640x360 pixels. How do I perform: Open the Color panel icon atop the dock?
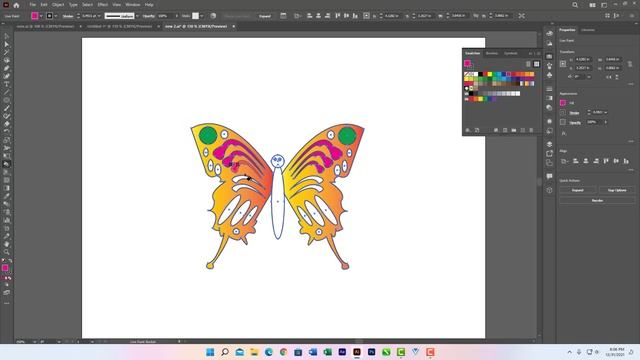click(x=549, y=33)
